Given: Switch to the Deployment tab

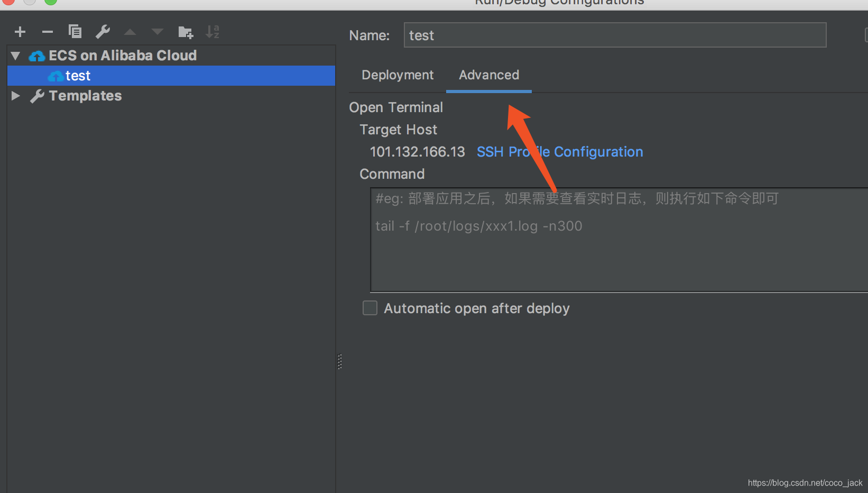Looking at the screenshot, I should pyautogui.click(x=398, y=75).
